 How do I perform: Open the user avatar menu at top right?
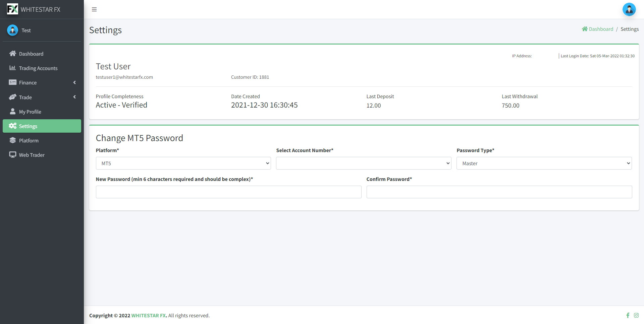point(629,9)
